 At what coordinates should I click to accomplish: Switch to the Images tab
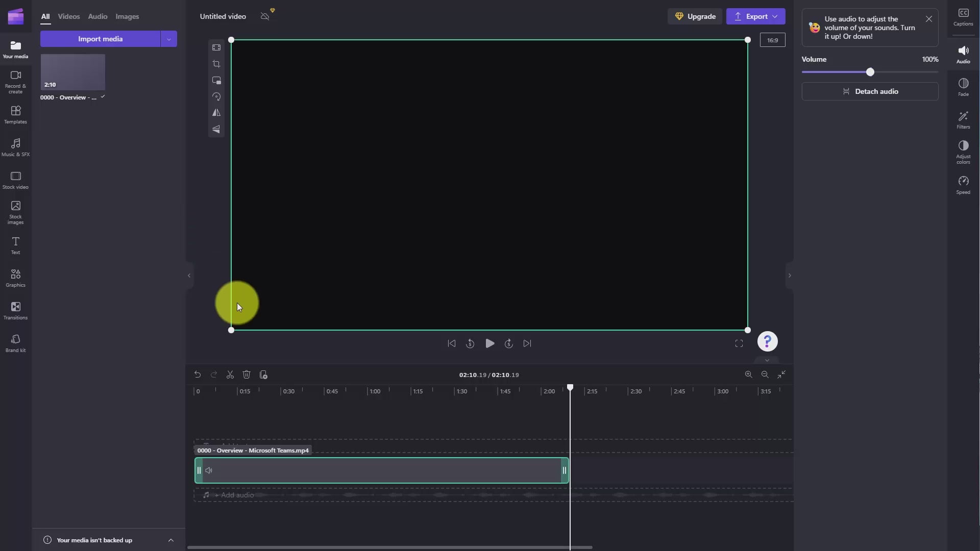(127, 16)
